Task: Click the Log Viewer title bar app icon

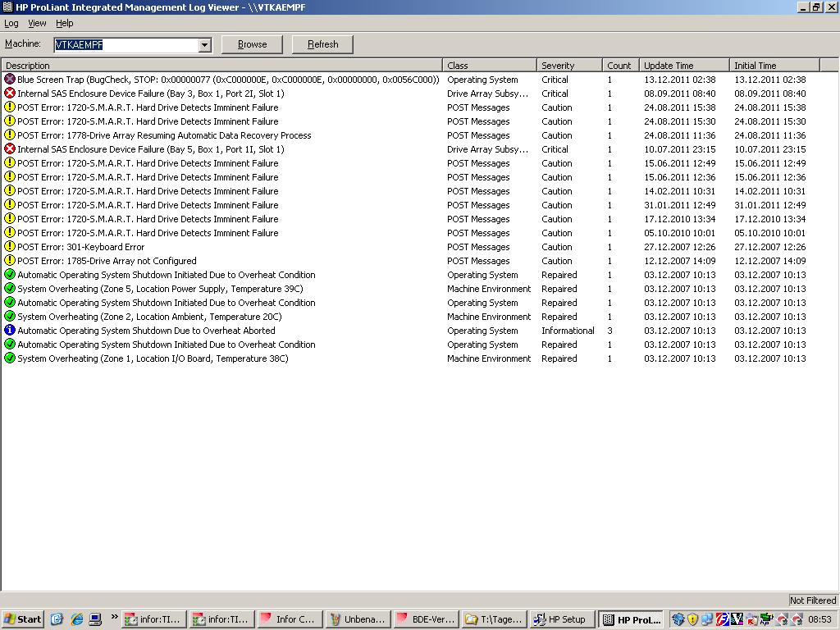Action: tap(7, 7)
